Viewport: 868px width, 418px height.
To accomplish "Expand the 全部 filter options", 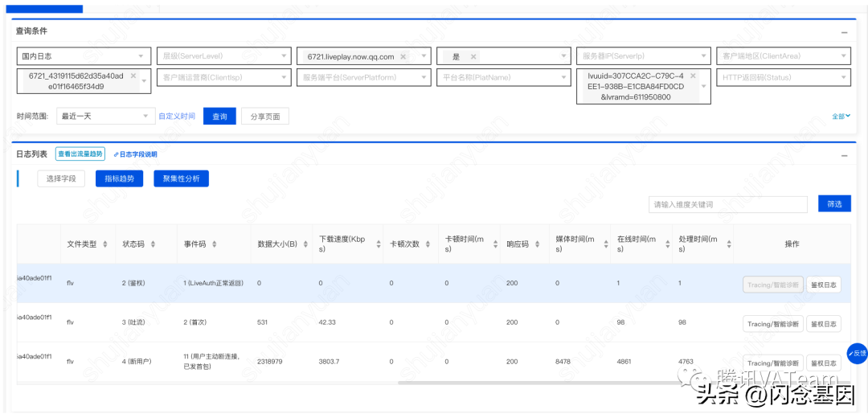I will tap(841, 117).
